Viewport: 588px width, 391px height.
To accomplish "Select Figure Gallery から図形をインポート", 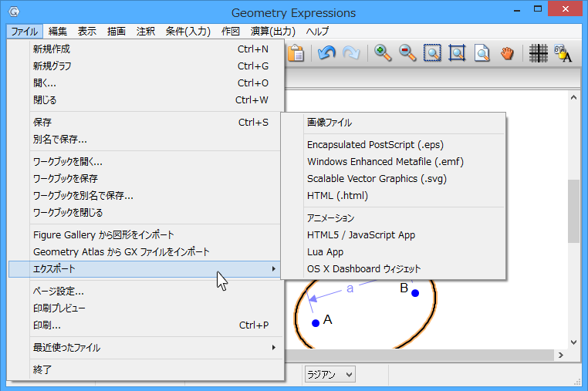I will click(144, 234).
